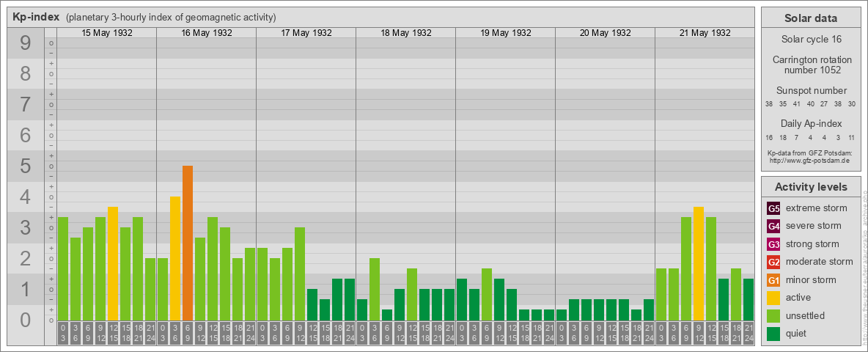Click the 'moderate storm' legend label
The width and height of the screenshot is (868, 352).
pyautogui.click(x=820, y=262)
